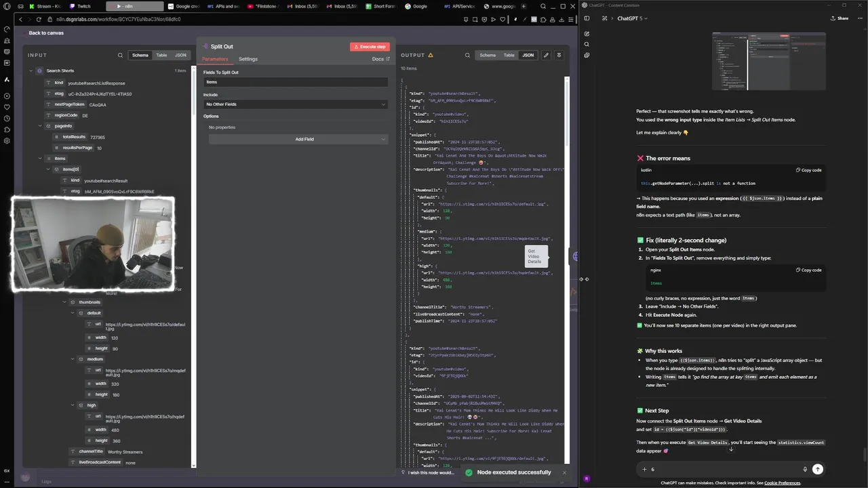
Task: Open Opera sidebar heart bookmarks icon
Action: pos(7,106)
